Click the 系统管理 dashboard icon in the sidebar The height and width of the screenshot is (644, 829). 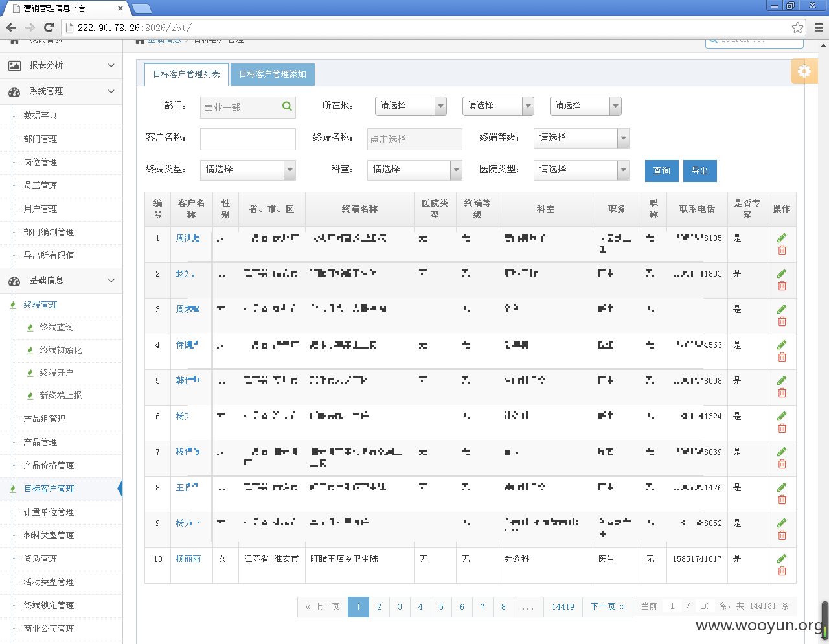[14, 91]
